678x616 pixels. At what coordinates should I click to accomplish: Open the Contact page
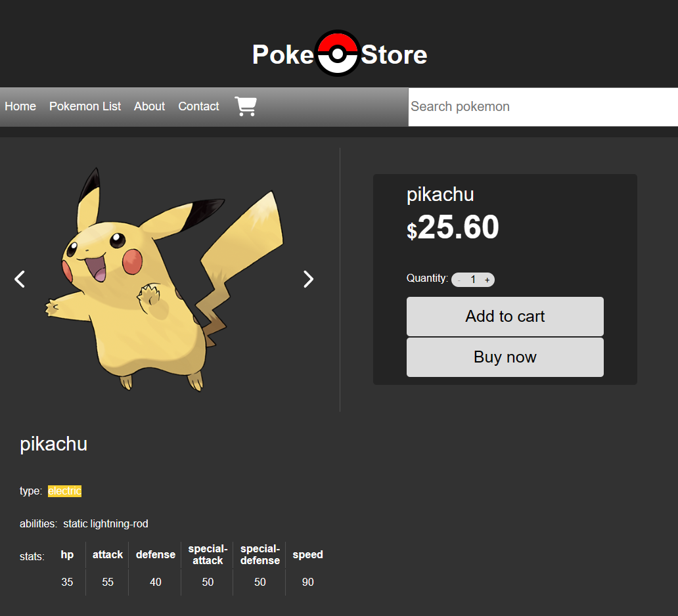pyautogui.click(x=199, y=106)
